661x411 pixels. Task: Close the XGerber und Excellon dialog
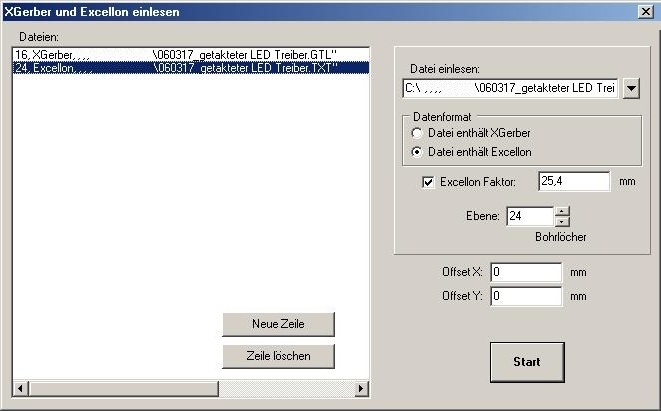[x=645, y=10]
